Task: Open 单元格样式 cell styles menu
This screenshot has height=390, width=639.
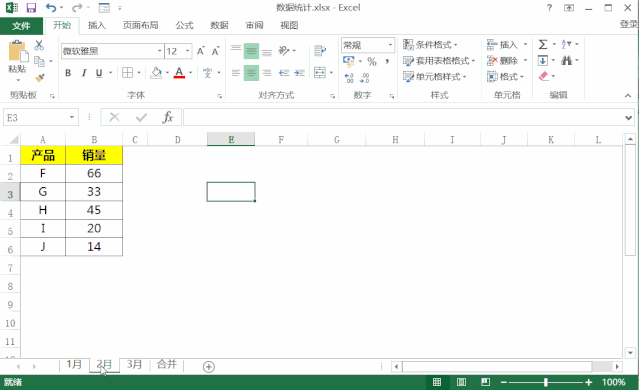Action: pos(434,77)
